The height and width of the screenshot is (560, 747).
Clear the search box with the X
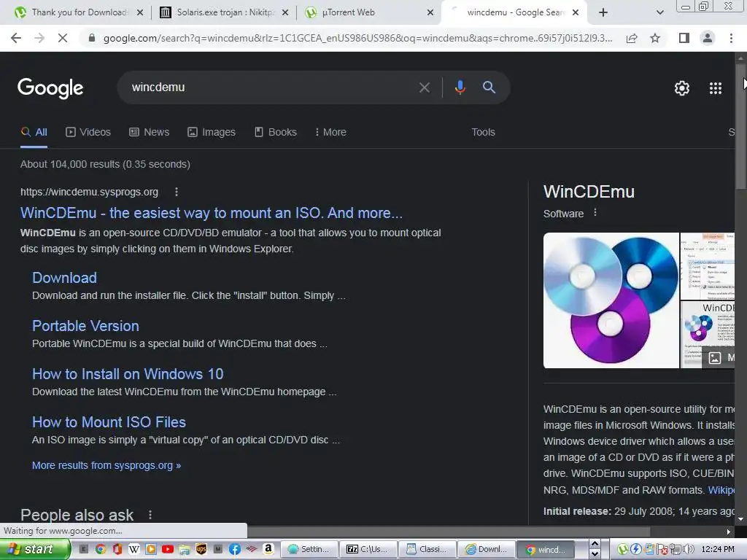point(424,87)
